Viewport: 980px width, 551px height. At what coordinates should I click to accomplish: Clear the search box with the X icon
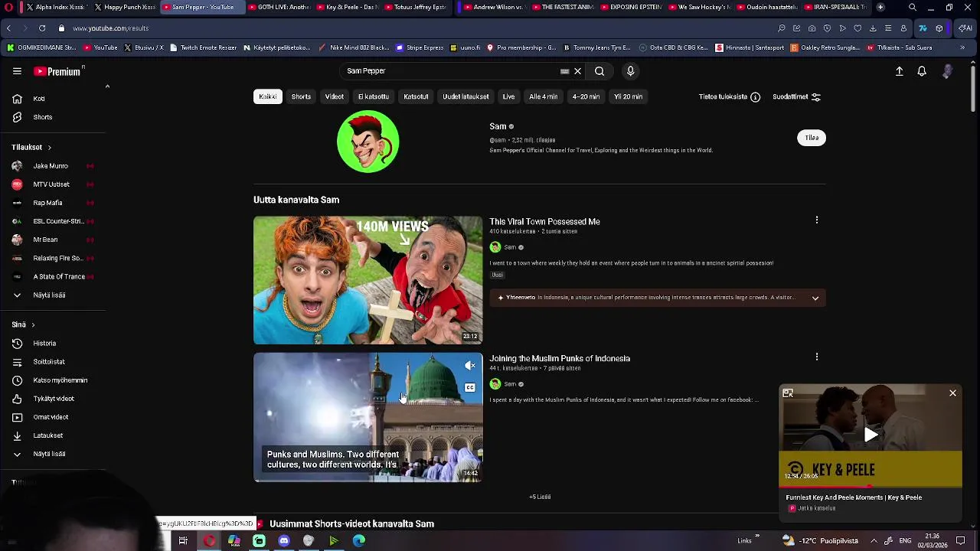point(578,71)
